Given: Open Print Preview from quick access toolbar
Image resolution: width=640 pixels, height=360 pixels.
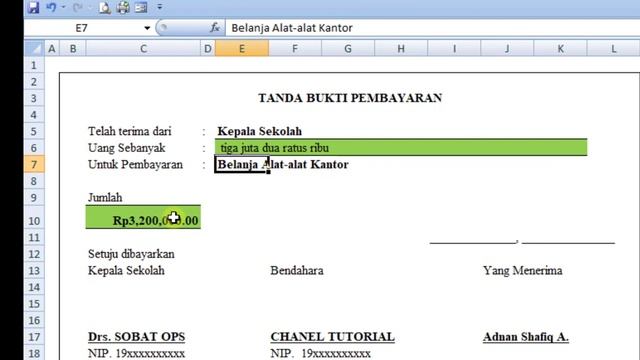Looking at the screenshot, I should [x=104, y=7].
